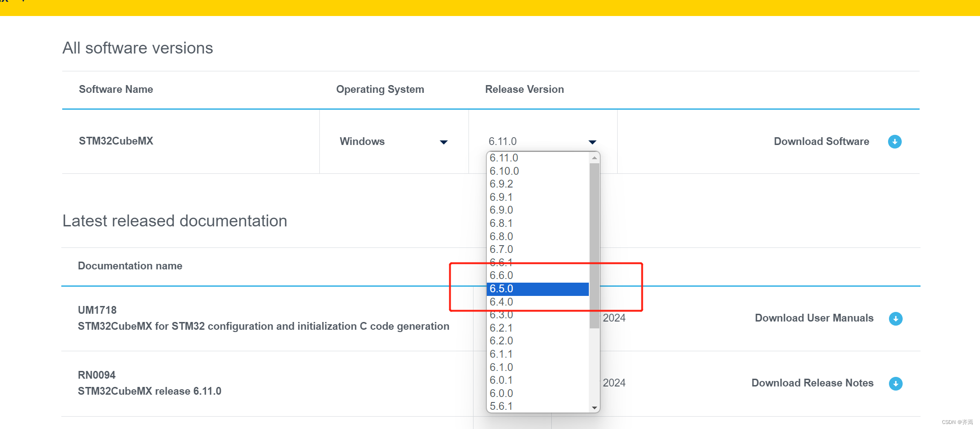Click the STM32CubeMX software name
The image size is (980, 429).
pyautogui.click(x=116, y=141)
